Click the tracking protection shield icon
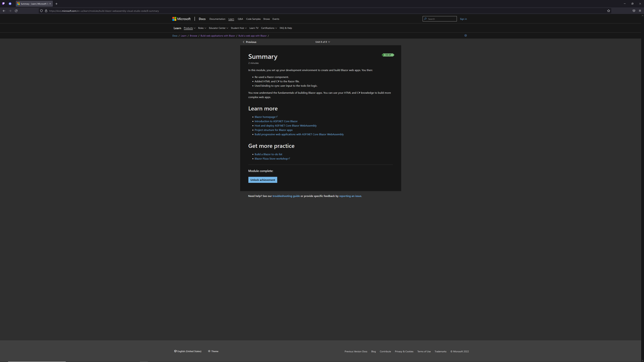 (41, 11)
